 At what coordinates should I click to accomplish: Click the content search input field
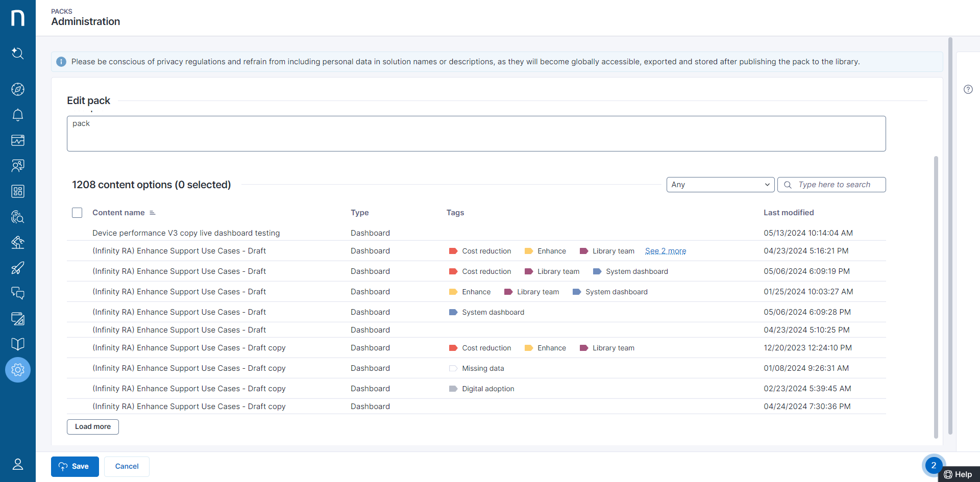837,185
